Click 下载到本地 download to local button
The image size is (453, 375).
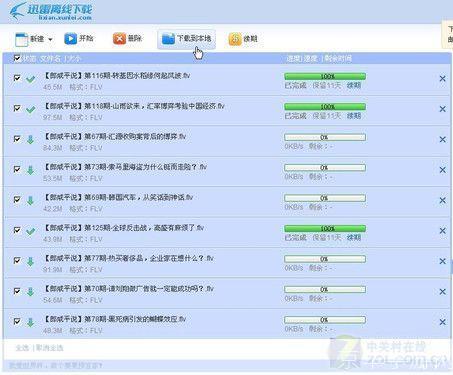click(x=186, y=39)
